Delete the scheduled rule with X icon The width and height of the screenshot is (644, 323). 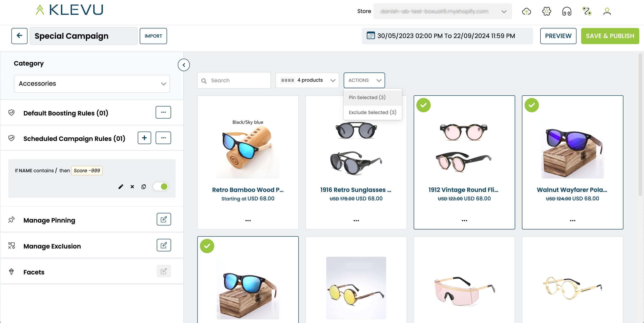pyautogui.click(x=132, y=187)
